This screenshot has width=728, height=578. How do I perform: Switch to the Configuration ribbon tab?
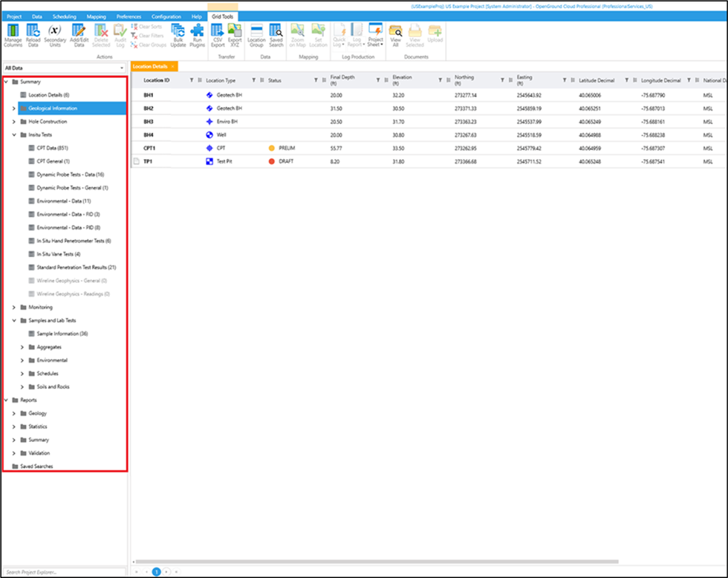pos(166,16)
